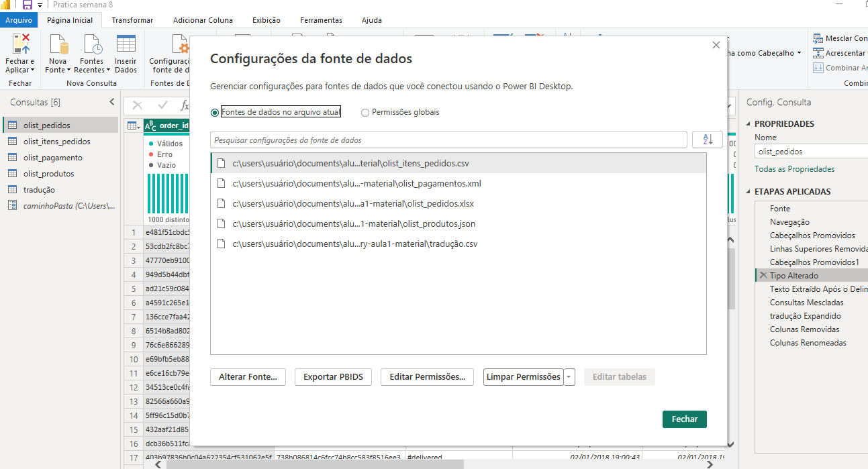The width and height of the screenshot is (868, 469).
Task: Switch to the Página Inicial tab
Action: click(x=70, y=20)
